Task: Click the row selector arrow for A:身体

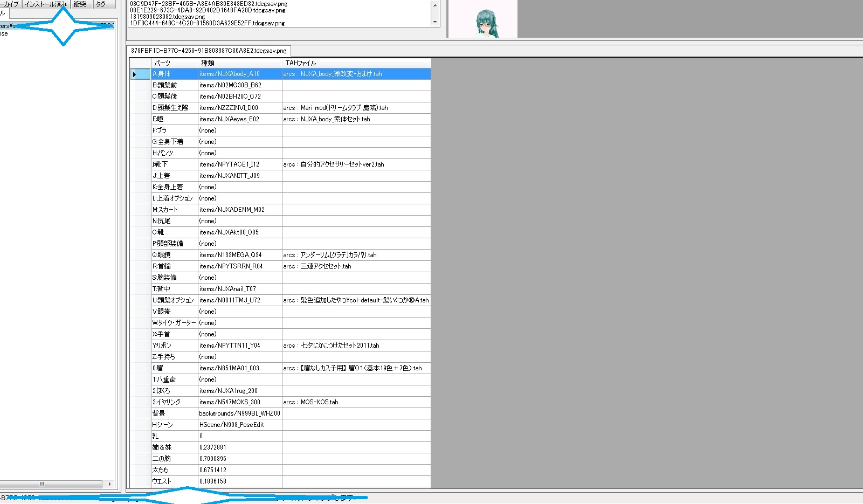Action: click(x=134, y=74)
